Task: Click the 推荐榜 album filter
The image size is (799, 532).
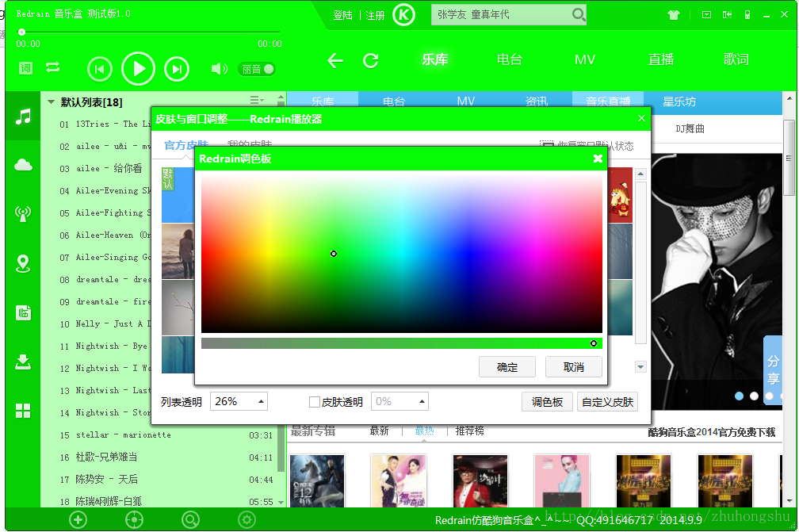Action: point(469,431)
